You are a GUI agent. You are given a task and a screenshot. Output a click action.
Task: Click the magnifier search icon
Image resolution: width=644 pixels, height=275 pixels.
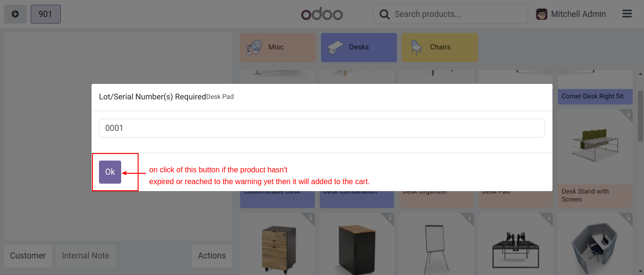(385, 14)
